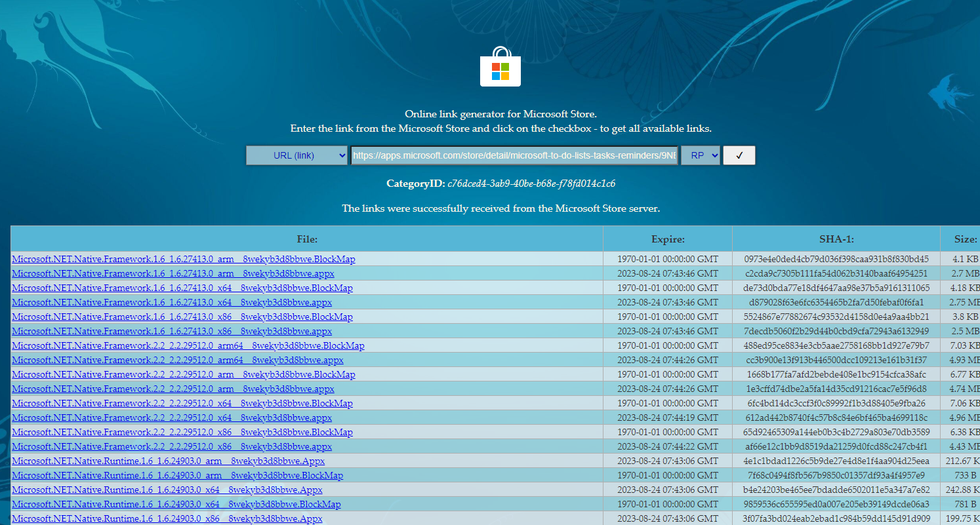The width and height of the screenshot is (980, 525).
Task: Click the SHA-1 column header
Action: click(836, 239)
